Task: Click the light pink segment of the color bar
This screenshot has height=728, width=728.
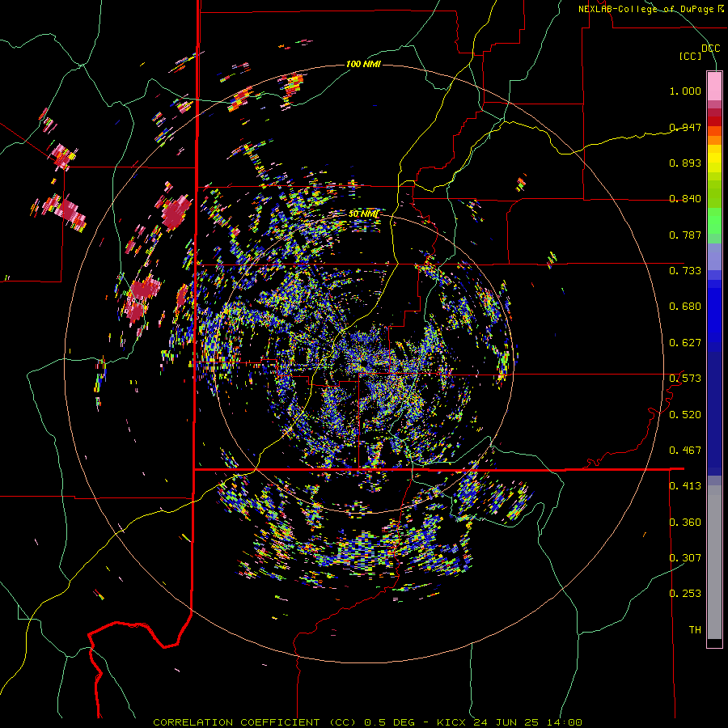Action: [714, 86]
